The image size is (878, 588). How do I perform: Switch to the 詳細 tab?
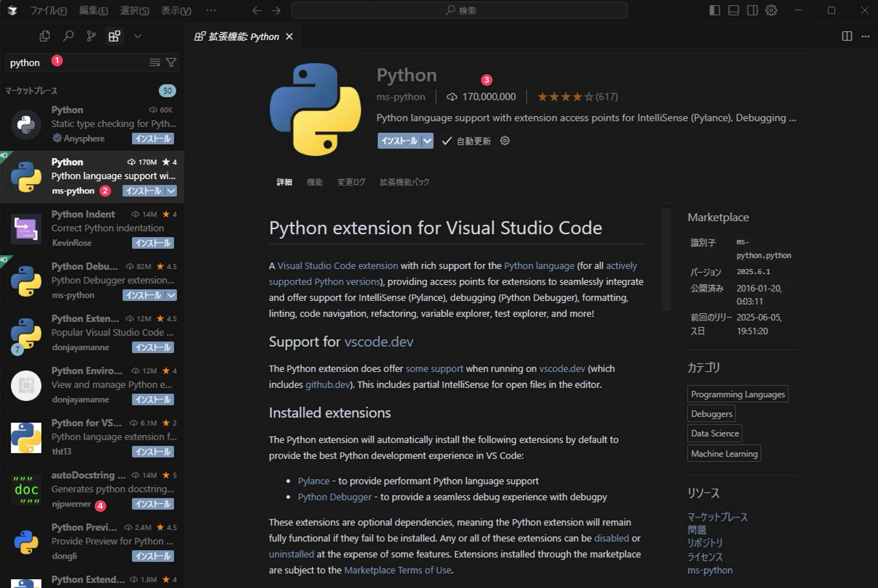point(284,182)
